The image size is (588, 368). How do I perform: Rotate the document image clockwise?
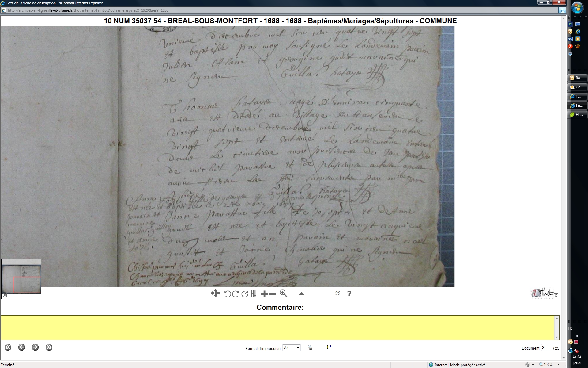(235, 294)
